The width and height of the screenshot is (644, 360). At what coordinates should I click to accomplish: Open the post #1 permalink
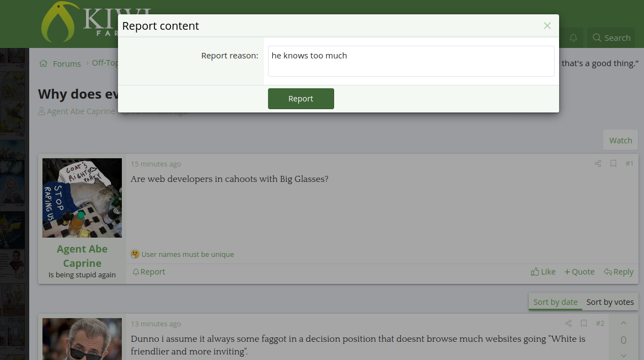[x=629, y=163]
